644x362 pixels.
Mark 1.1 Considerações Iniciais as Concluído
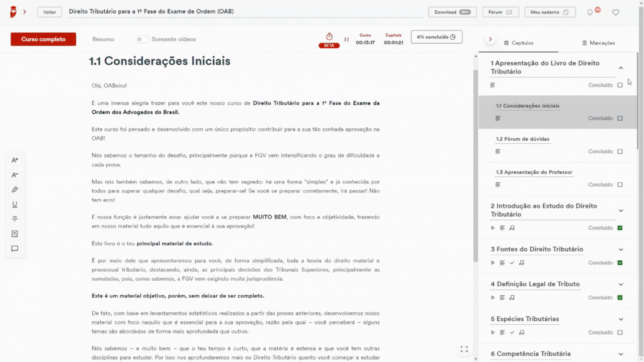tap(620, 118)
